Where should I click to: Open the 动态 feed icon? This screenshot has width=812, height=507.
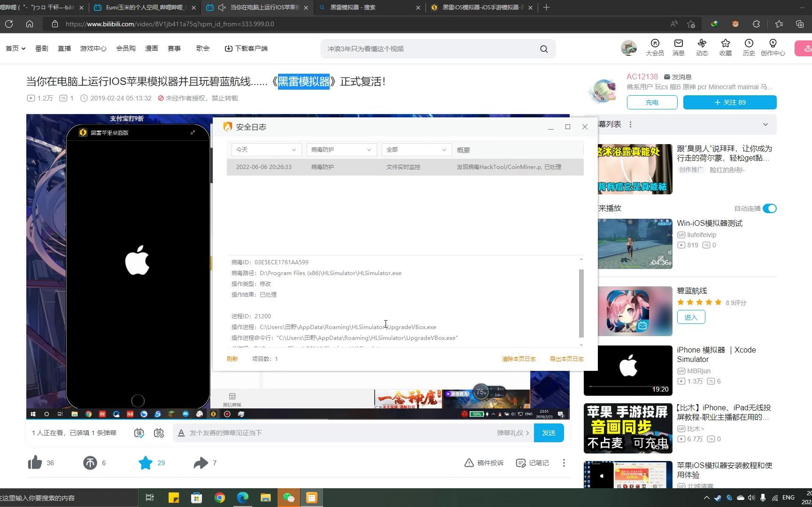click(x=702, y=43)
